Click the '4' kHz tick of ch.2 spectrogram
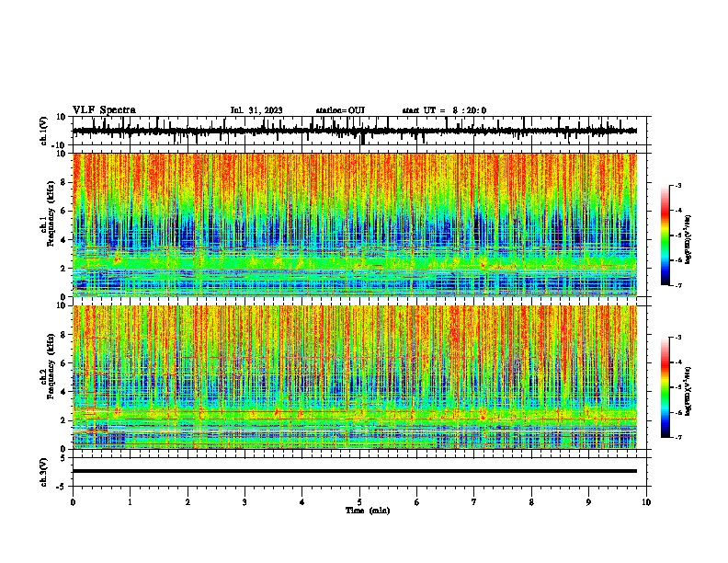 coord(64,392)
